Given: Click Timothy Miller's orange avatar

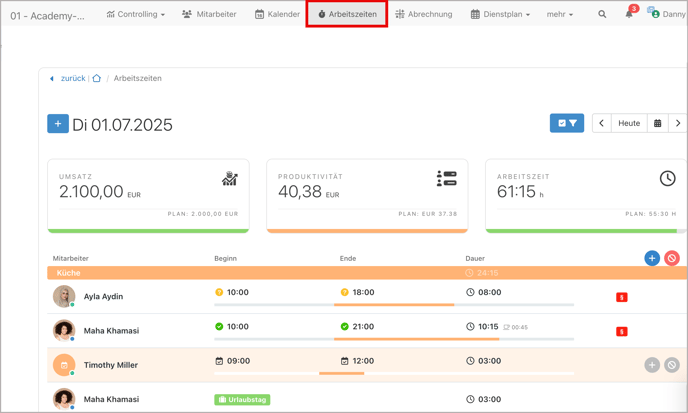Looking at the screenshot, I should click(x=64, y=365).
